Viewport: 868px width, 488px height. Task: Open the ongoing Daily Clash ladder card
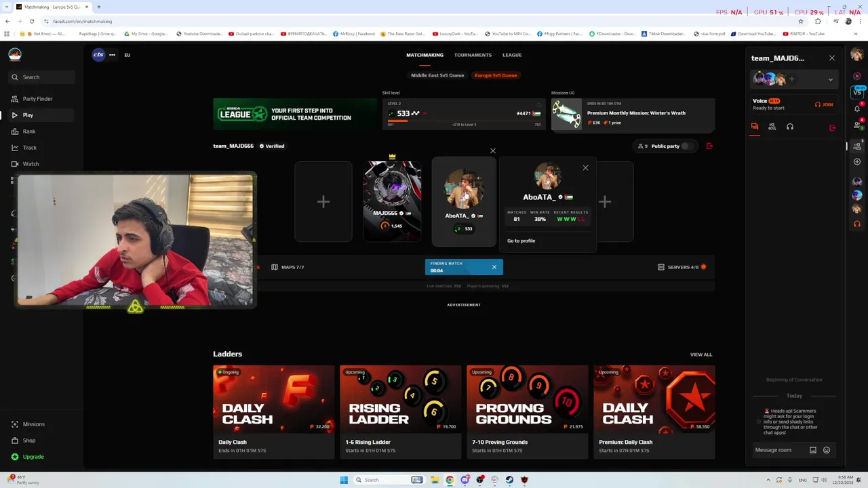pyautogui.click(x=274, y=412)
